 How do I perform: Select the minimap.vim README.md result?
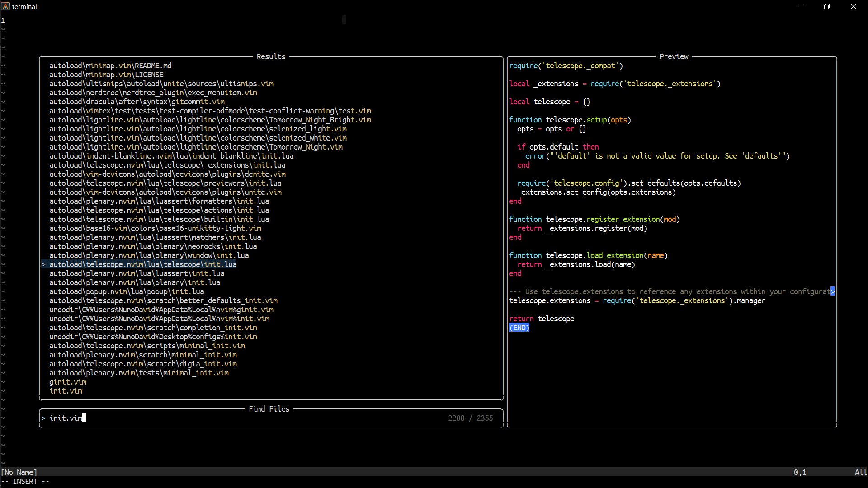tap(110, 66)
